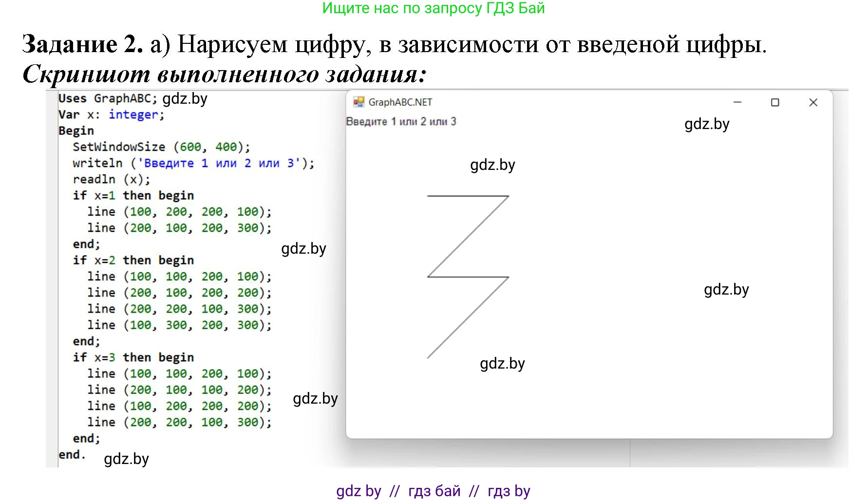Click the 'Введите 1 или 2 или 3' prompt
The height and width of the screenshot is (501, 868).
point(401,122)
